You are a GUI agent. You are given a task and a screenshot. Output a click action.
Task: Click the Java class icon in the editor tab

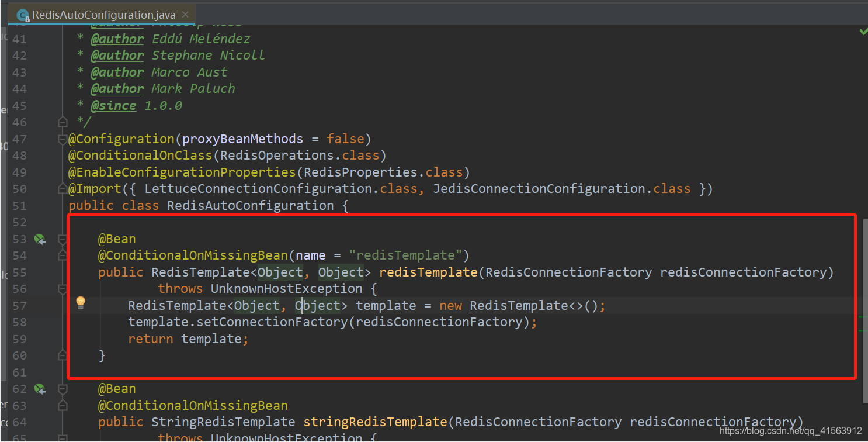click(22, 15)
